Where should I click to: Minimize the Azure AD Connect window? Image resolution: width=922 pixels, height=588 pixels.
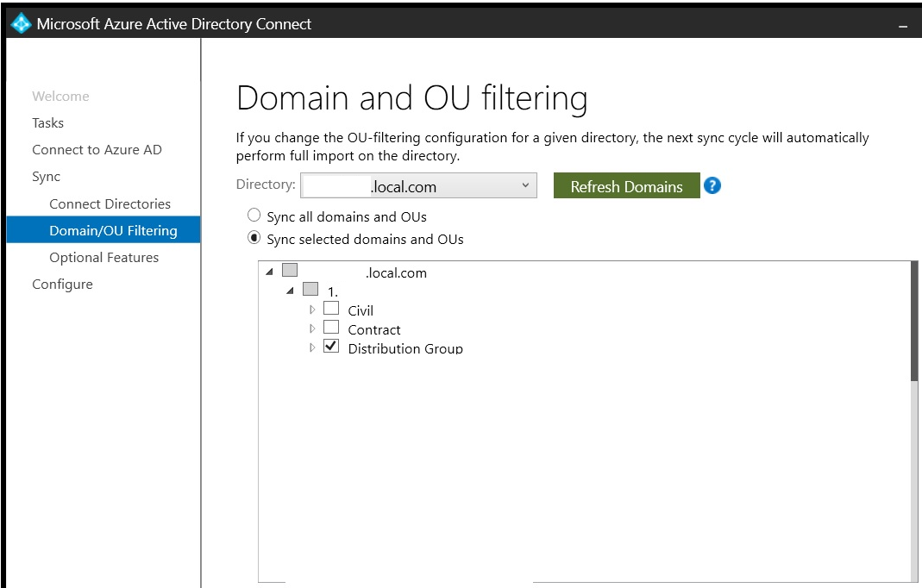[x=903, y=26]
